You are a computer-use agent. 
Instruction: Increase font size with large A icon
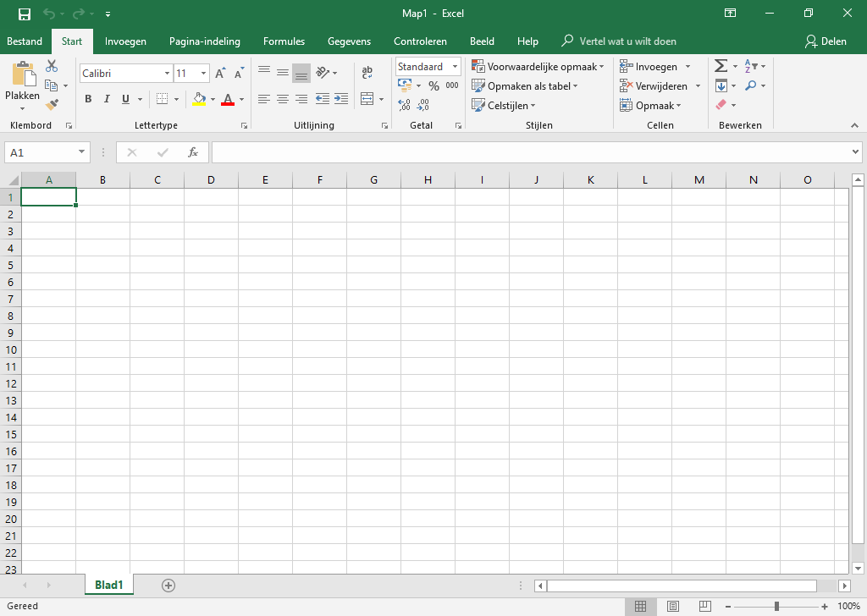tap(220, 74)
